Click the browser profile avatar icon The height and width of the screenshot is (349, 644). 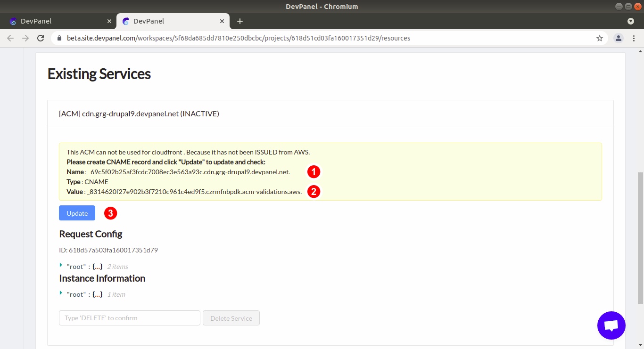619,38
